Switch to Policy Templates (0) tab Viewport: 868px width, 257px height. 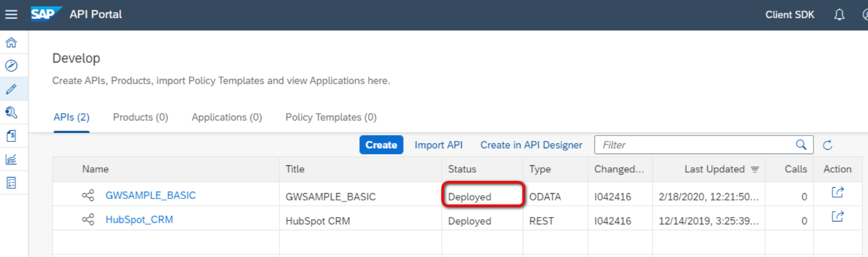click(331, 118)
